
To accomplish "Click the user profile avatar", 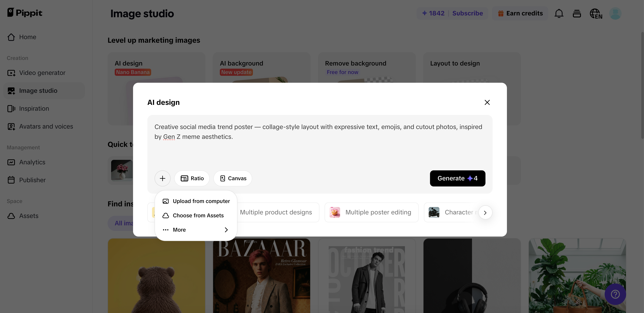I will [x=615, y=13].
